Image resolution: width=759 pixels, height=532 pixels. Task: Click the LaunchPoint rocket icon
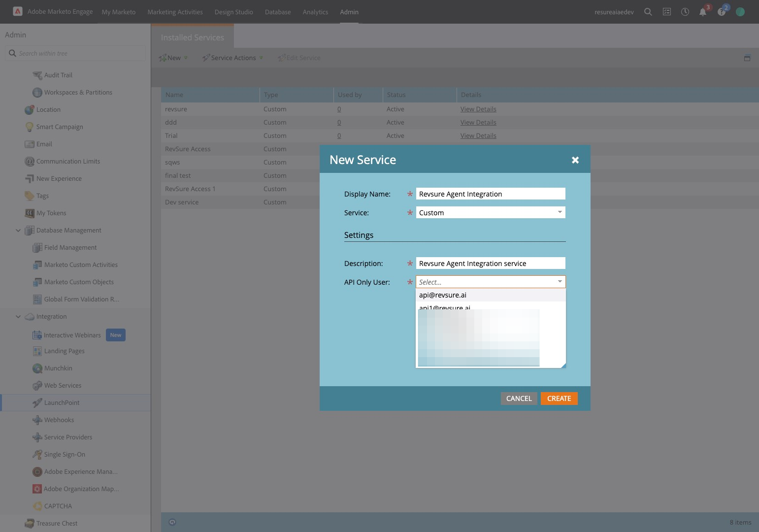coord(37,403)
